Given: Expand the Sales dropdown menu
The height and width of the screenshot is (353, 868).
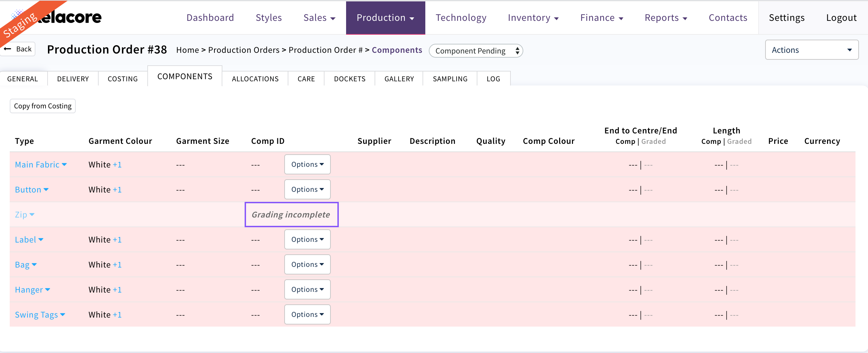Looking at the screenshot, I should pyautogui.click(x=319, y=18).
